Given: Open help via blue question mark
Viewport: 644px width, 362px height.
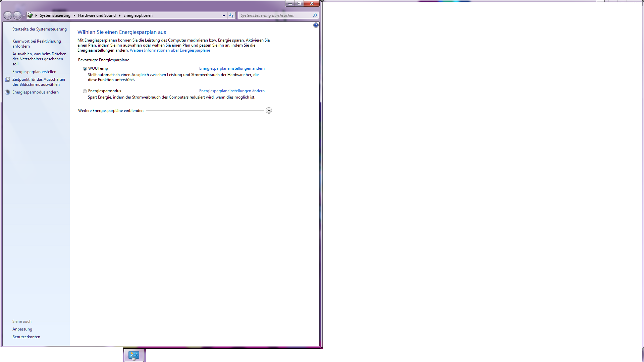Looking at the screenshot, I should tap(316, 25).
